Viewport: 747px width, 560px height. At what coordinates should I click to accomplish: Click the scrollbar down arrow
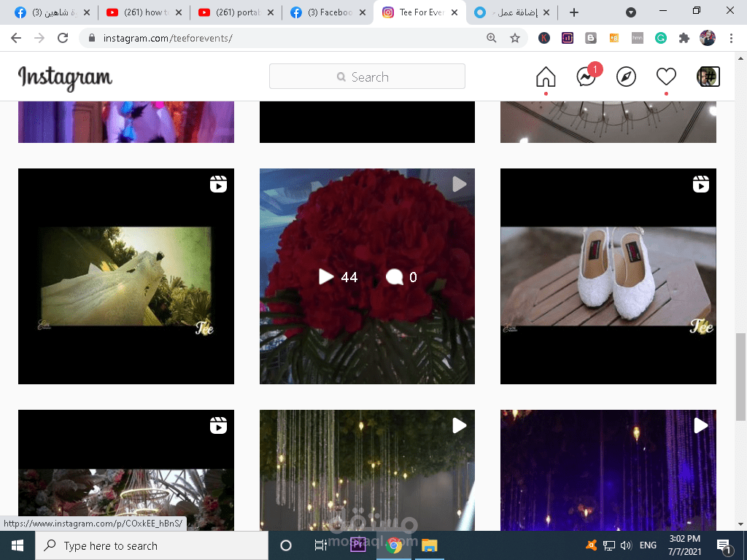click(x=740, y=524)
